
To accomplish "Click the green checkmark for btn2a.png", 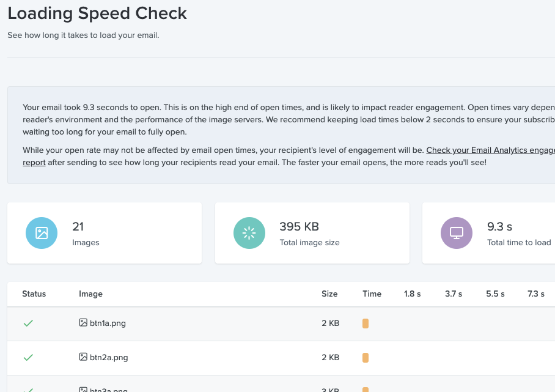I will tap(28, 357).
